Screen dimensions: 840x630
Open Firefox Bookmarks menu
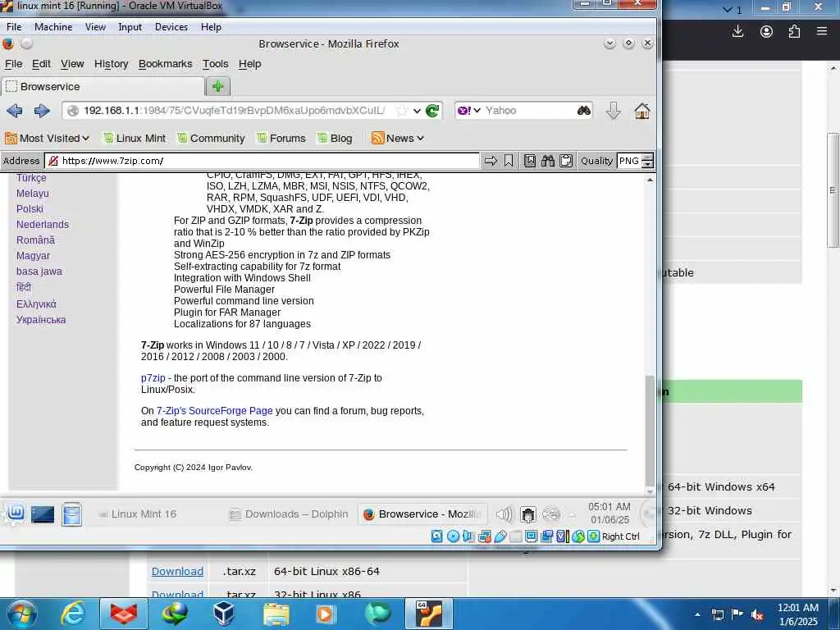[165, 64]
